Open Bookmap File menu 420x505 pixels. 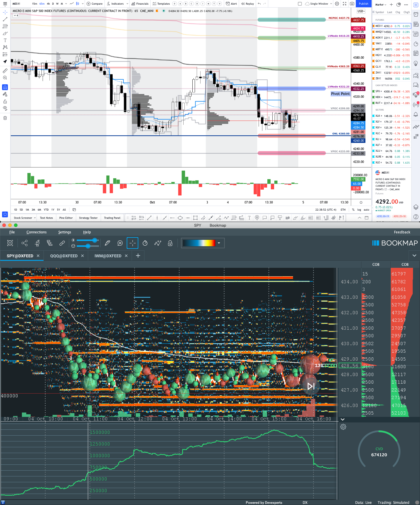click(x=12, y=232)
